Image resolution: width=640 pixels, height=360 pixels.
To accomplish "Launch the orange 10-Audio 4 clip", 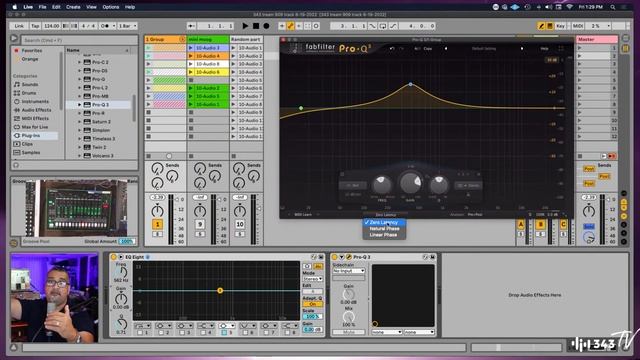I will (191, 56).
